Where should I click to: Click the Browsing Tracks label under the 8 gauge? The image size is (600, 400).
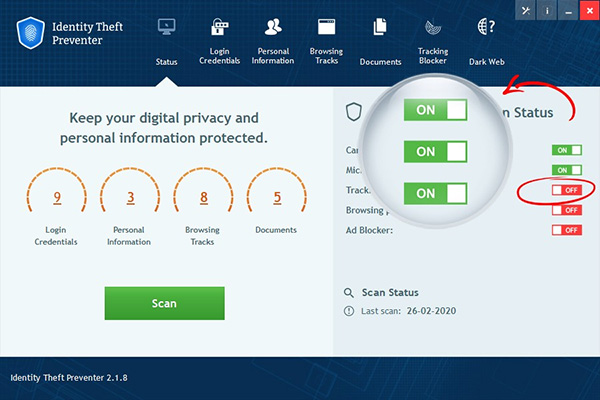coord(202,236)
